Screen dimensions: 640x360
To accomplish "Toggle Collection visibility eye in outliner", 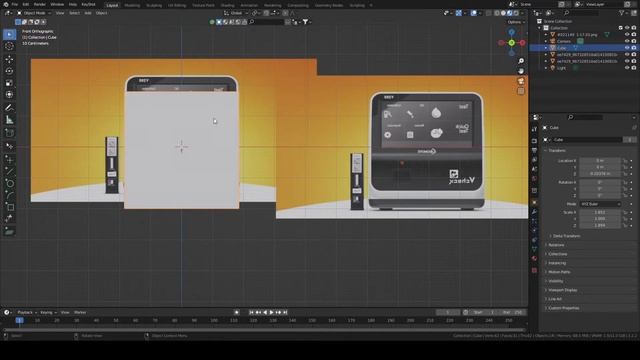I will coord(627,28).
